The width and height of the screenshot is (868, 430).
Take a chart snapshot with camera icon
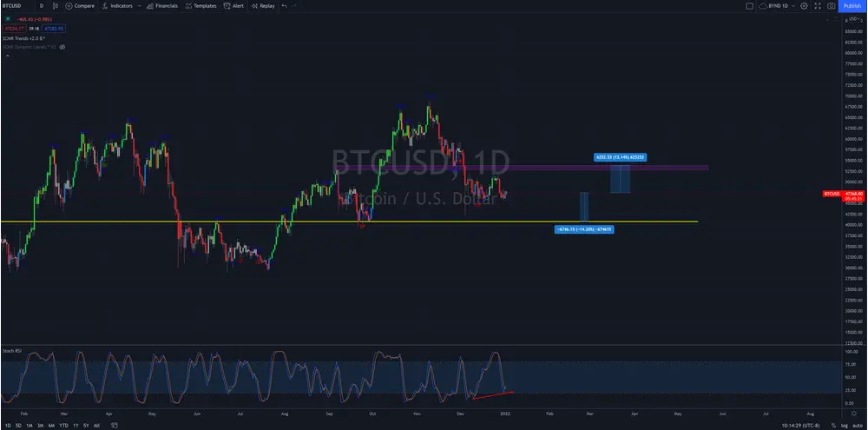pos(831,5)
